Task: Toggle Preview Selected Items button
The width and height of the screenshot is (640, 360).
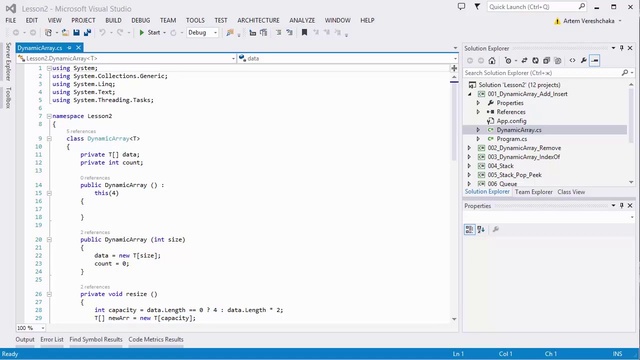Action: 595,61
